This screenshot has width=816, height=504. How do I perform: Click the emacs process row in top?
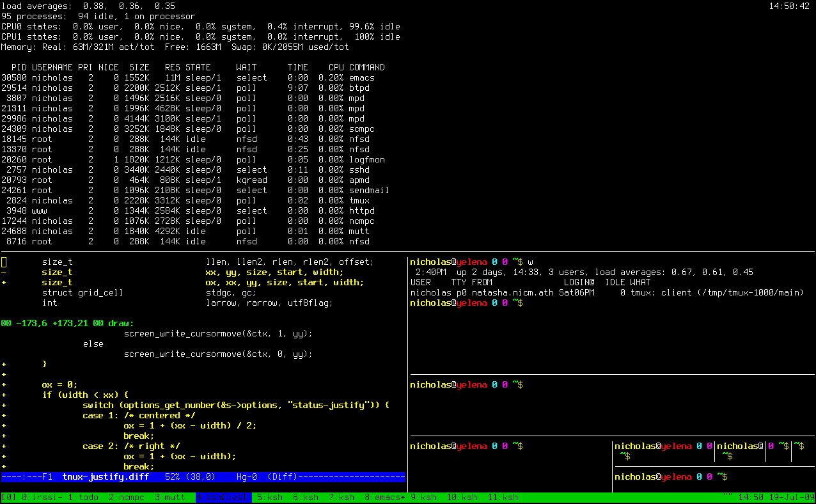(192, 77)
